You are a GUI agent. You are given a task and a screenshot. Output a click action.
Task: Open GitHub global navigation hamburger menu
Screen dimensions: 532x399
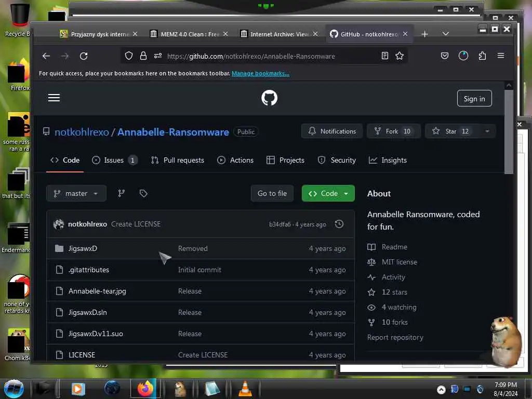coord(54,98)
